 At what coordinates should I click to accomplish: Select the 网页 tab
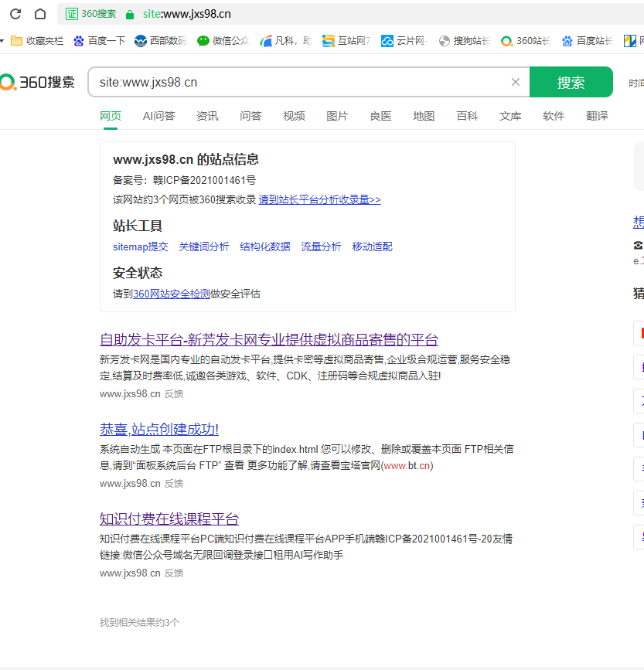tap(111, 116)
